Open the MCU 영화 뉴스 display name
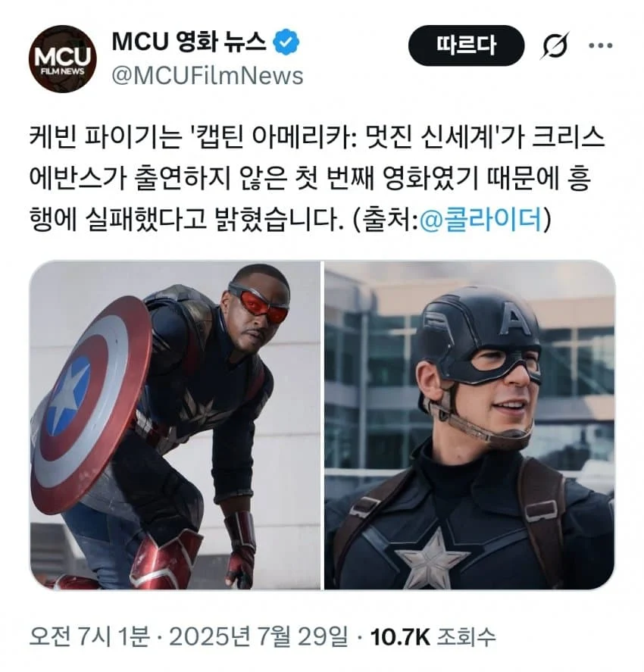The height and width of the screenshot is (672, 644). point(189,42)
